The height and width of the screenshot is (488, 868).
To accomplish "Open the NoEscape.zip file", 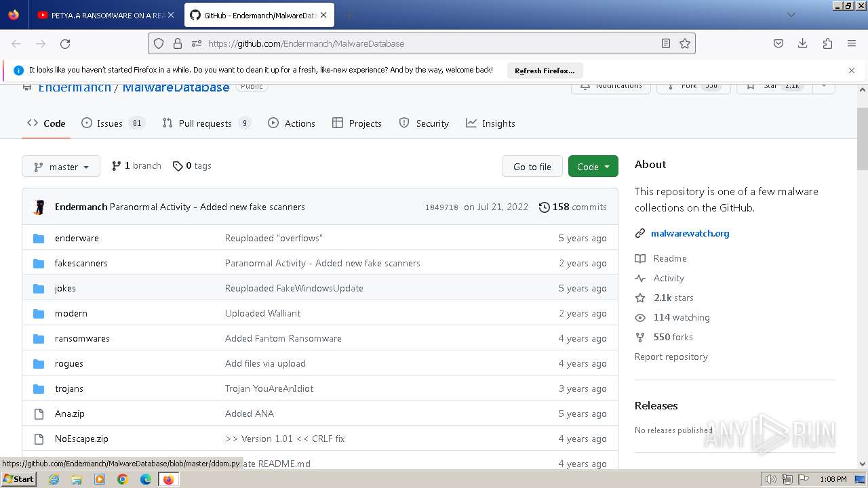I will pos(81,439).
